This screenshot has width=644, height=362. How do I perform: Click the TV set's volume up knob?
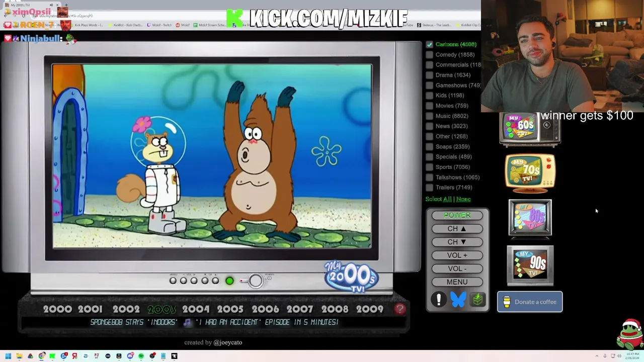tap(194, 281)
